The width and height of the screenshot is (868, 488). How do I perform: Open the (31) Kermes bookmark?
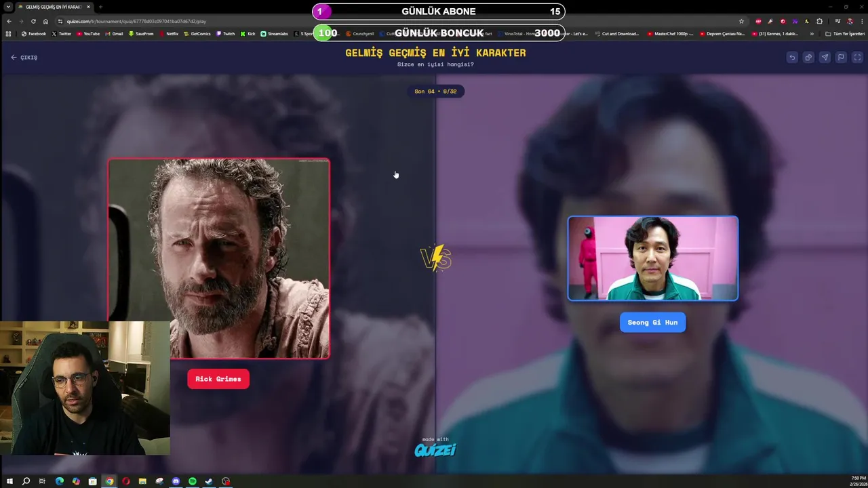click(x=776, y=33)
